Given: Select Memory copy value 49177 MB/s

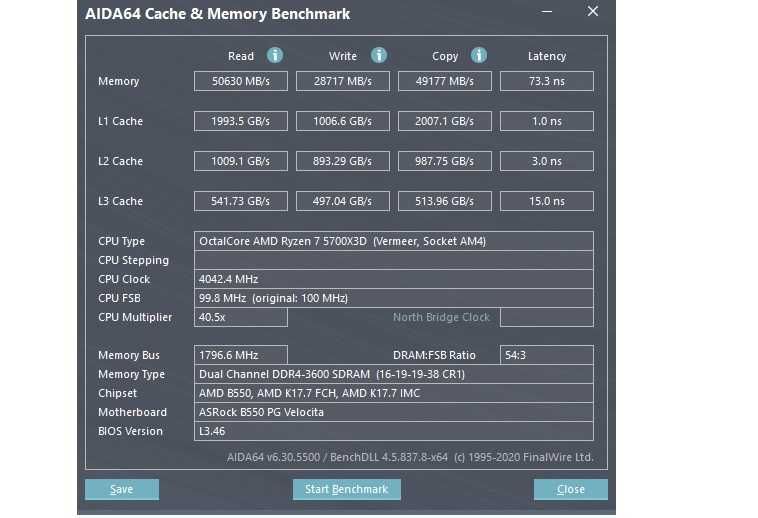Looking at the screenshot, I should pos(445,81).
